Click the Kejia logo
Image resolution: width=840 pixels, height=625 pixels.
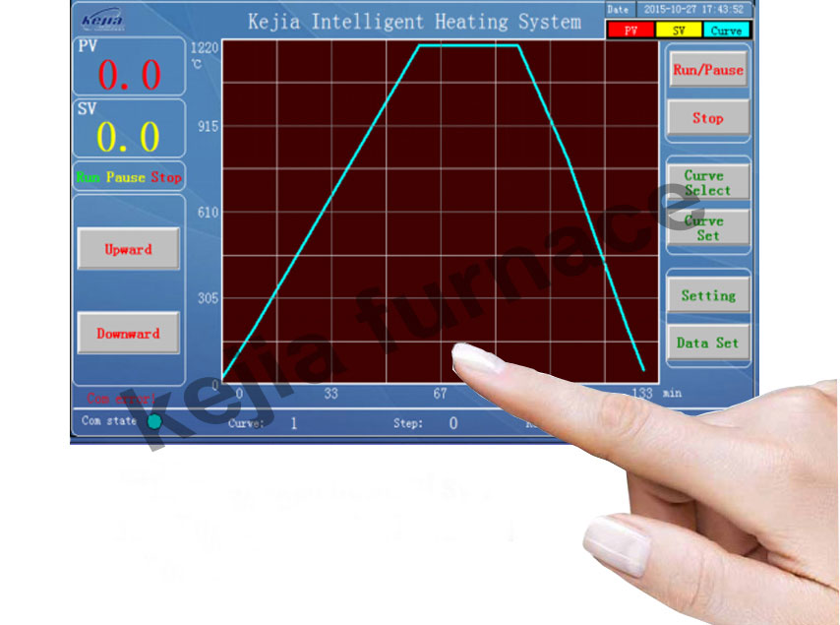[101, 20]
